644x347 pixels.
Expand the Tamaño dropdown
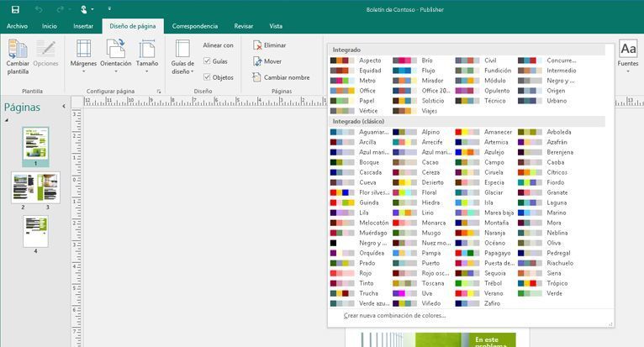(147, 55)
